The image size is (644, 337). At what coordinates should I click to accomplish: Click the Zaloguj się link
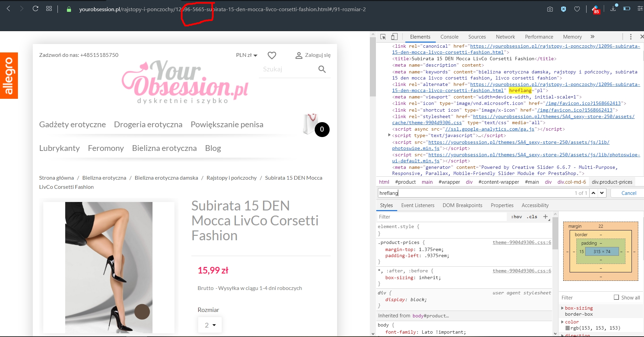pos(317,55)
